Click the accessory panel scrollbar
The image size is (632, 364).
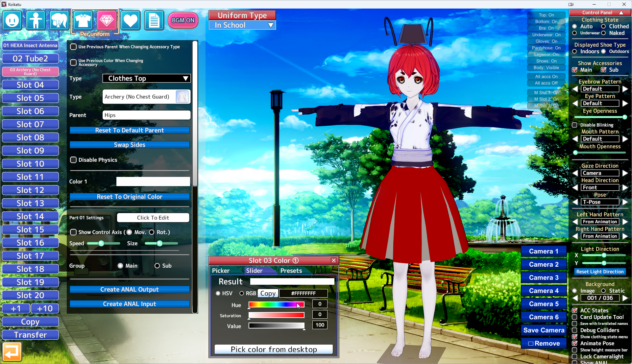(195, 113)
